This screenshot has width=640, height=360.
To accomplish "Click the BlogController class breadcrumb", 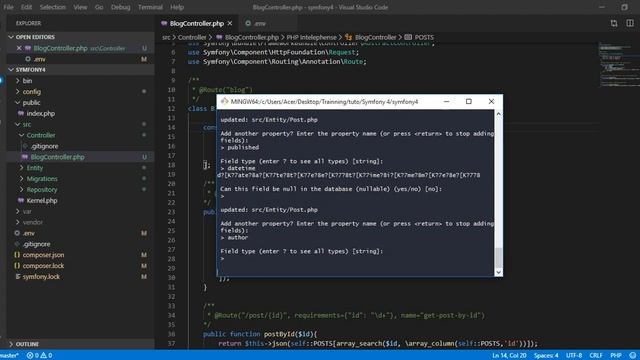I will pos(375,37).
